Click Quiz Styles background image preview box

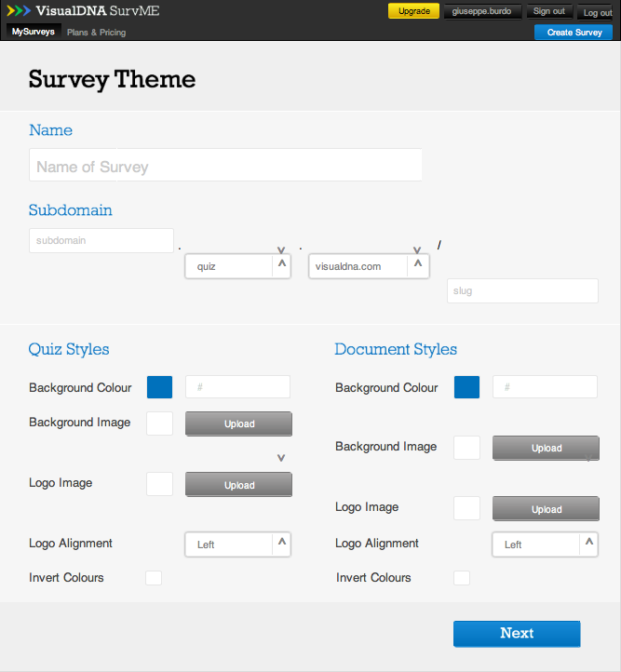click(159, 423)
